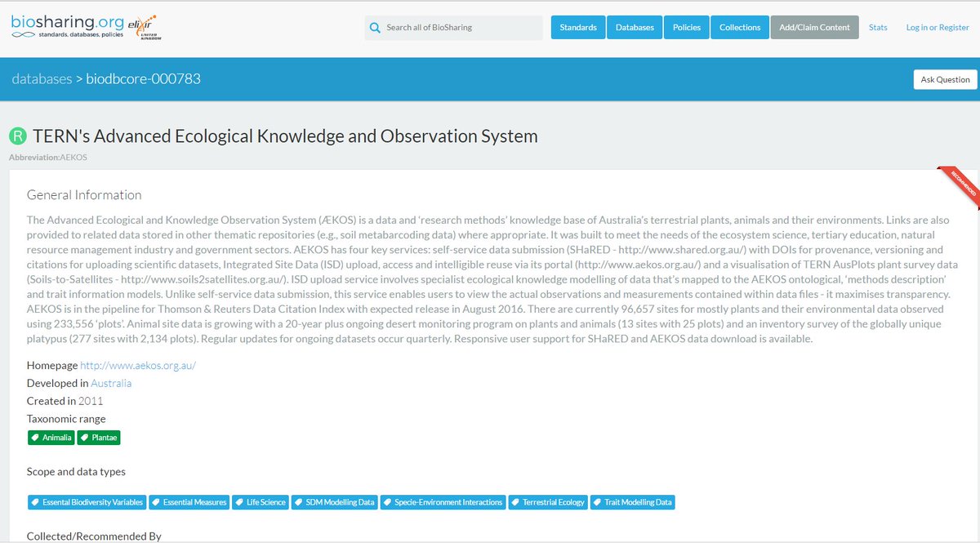The width and height of the screenshot is (980, 543).
Task: Click the Essential Measures tag
Action: 189,502
